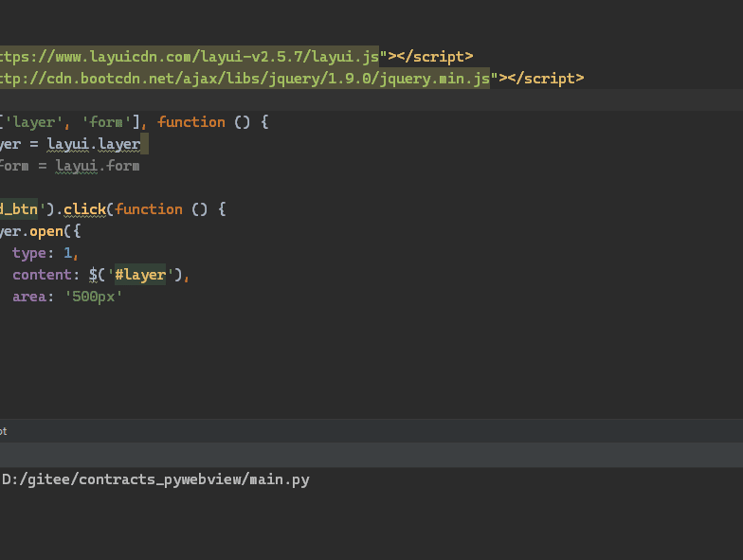This screenshot has width=743, height=560.
Task: Click the function keyword after ['layer', 'form']
Action: point(191,122)
